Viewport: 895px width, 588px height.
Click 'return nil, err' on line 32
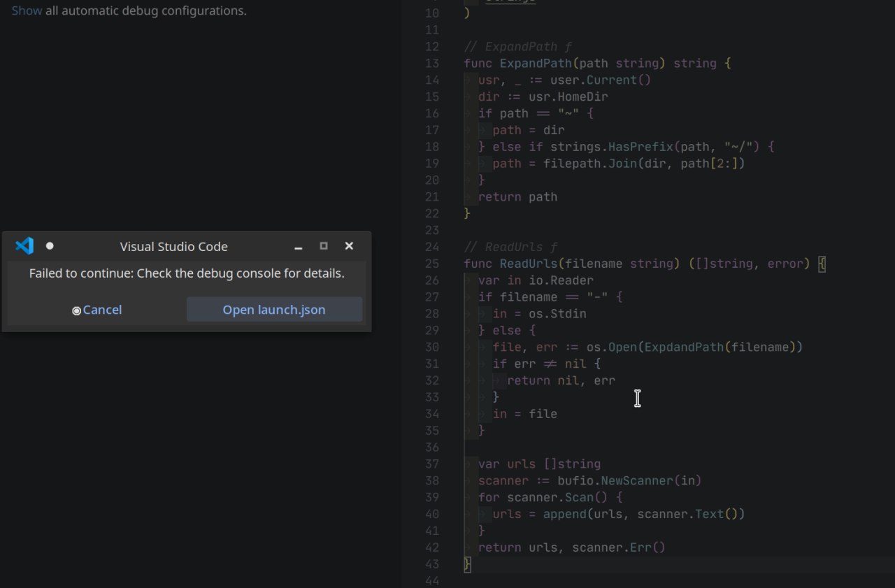tap(561, 380)
